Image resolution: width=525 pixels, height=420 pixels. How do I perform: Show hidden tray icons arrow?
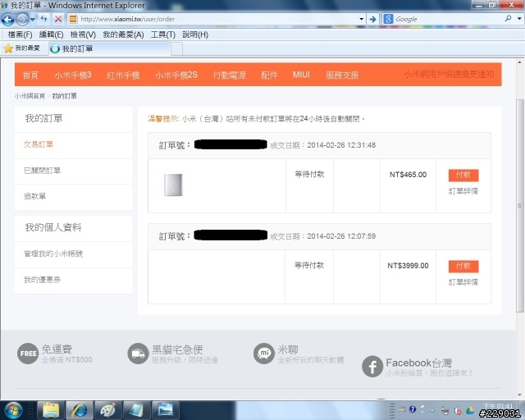click(432, 410)
